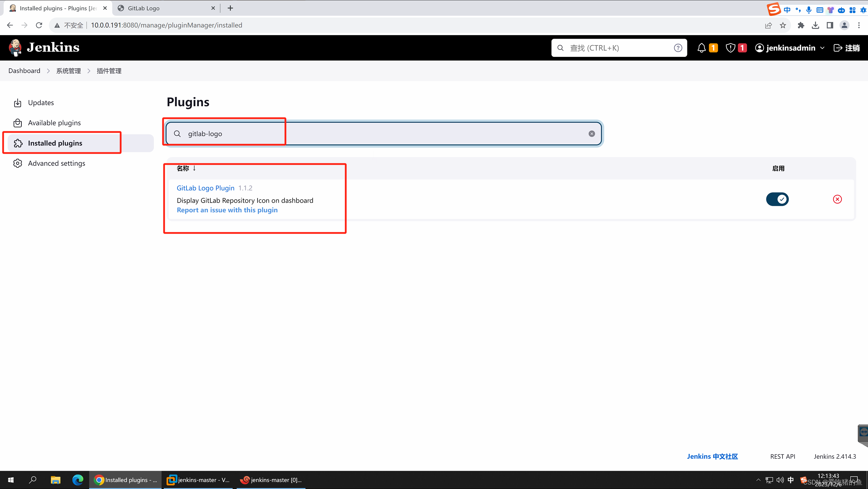Viewport: 868px width, 489px height.
Task: Click the share page icon in the address bar
Action: pyautogui.click(x=768, y=25)
